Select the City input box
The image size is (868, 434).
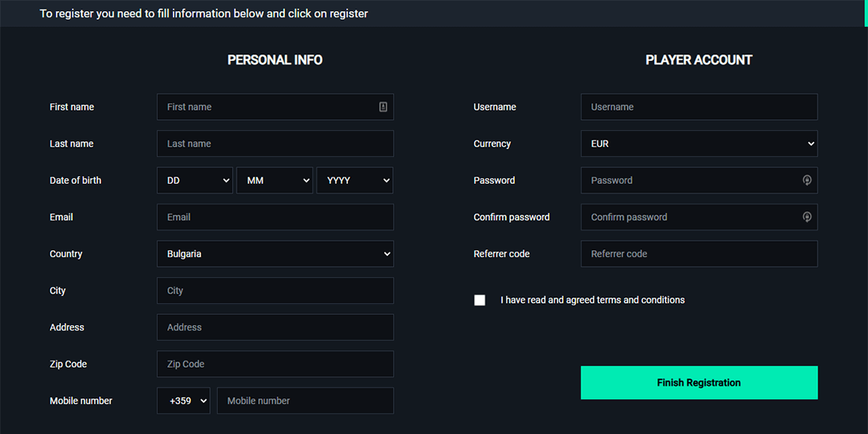[x=275, y=290]
